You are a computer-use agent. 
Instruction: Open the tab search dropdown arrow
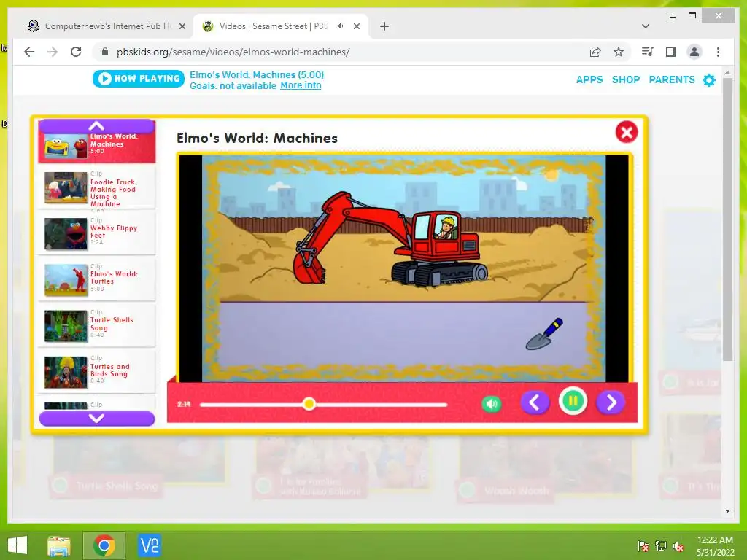pyautogui.click(x=646, y=26)
